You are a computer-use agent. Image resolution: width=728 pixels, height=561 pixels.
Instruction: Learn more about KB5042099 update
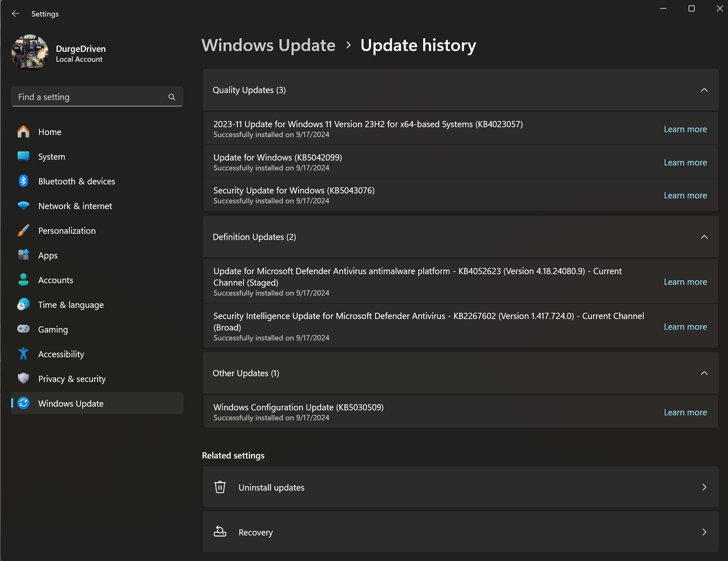point(685,163)
